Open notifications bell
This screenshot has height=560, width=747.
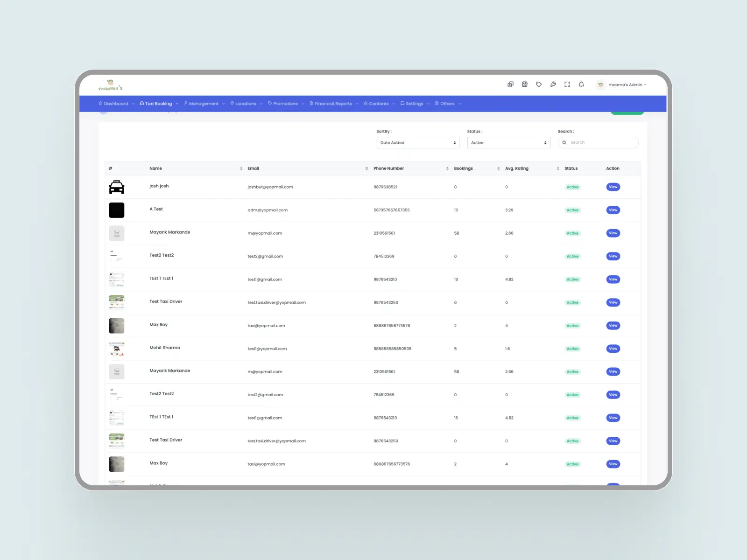(581, 84)
